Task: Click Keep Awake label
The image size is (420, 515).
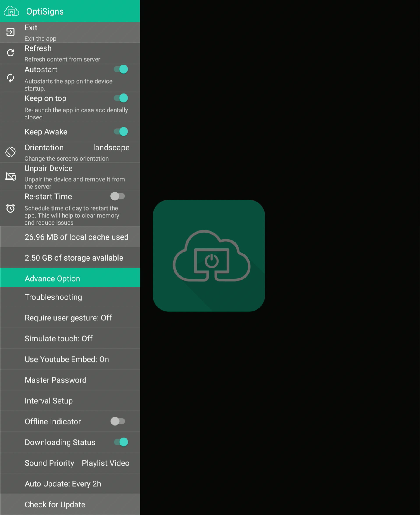Action: pyautogui.click(x=46, y=132)
